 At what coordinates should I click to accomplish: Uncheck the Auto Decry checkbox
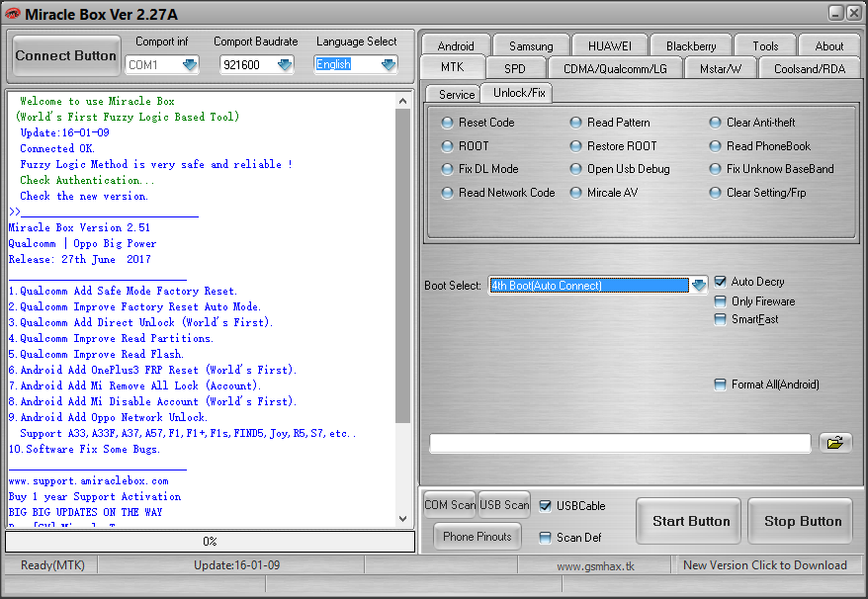coord(720,282)
